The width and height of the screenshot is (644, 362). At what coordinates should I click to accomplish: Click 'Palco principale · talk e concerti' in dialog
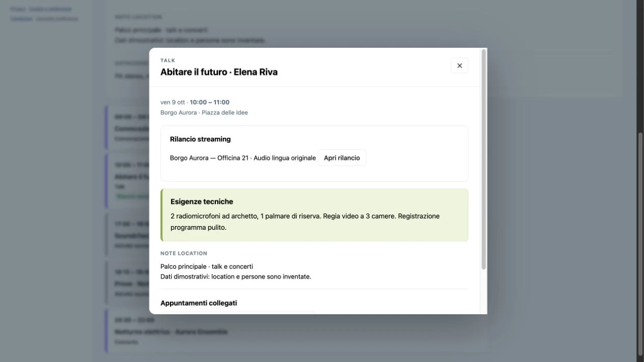(x=207, y=266)
